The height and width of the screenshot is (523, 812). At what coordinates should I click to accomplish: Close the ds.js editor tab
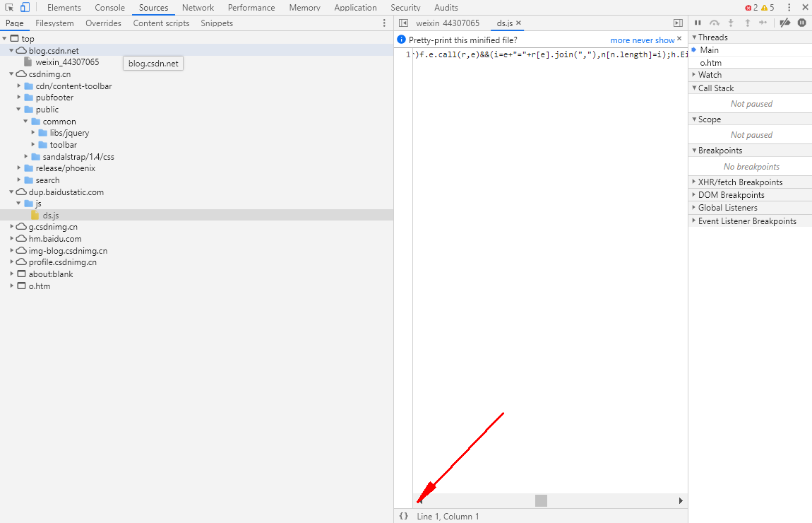point(518,23)
